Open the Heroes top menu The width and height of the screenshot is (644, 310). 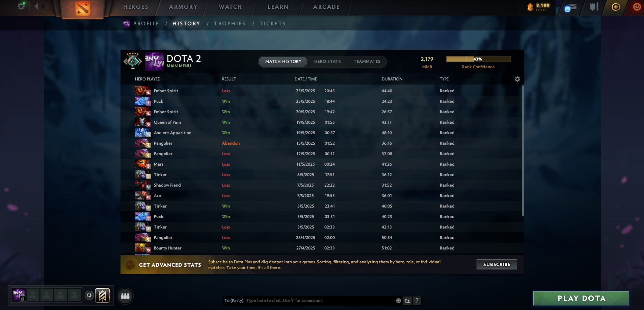click(136, 7)
